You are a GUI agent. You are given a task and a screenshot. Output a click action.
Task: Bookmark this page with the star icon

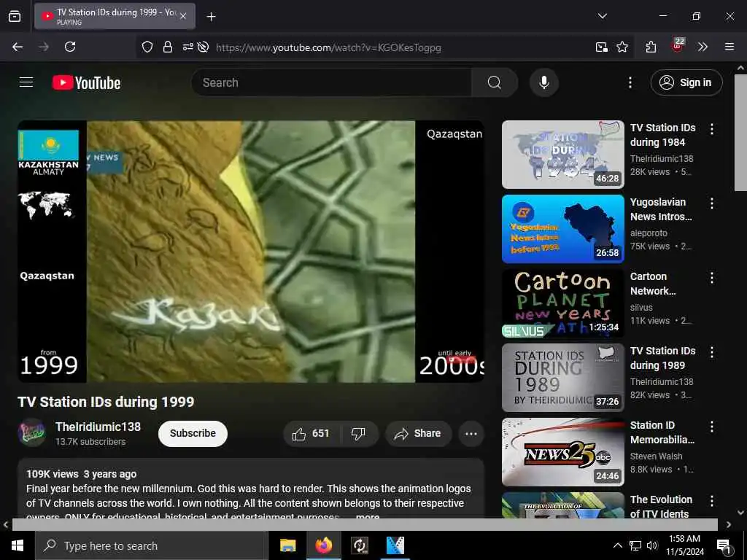click(622, 47)
